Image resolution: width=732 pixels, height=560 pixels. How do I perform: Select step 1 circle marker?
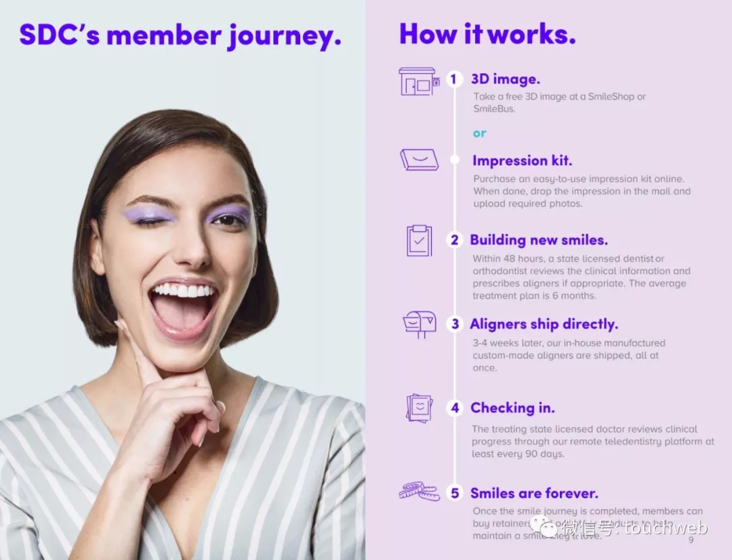click(453, 79)
